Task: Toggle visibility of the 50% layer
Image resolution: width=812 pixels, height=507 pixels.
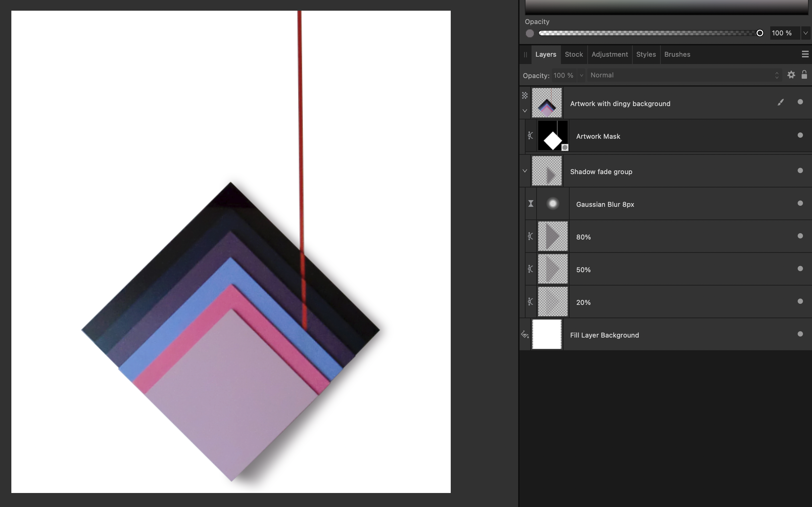Action: click(800, 269)
